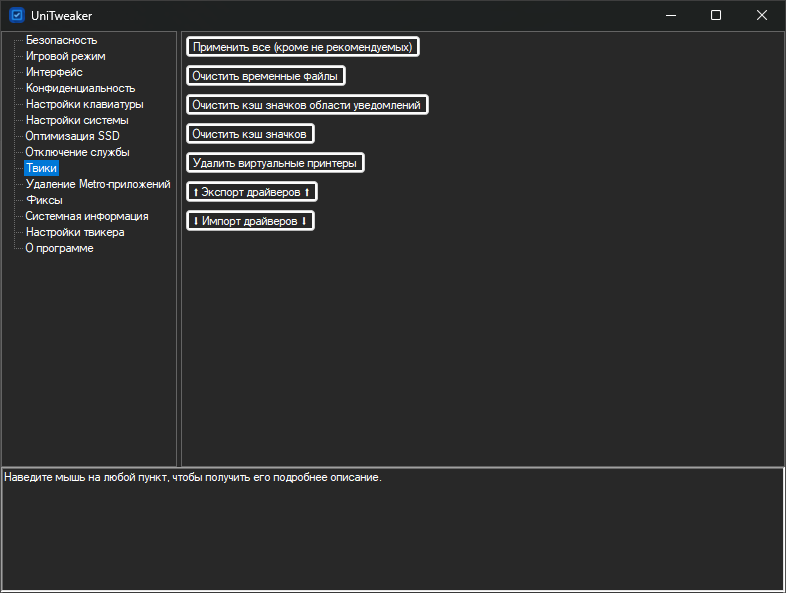Click Очистить временные файлы button
786x593 pixels.
click(266, 76)
